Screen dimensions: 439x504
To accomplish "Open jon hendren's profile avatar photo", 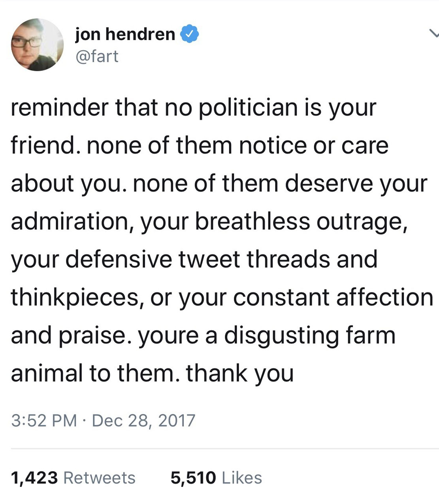I will tap(38, 45).
